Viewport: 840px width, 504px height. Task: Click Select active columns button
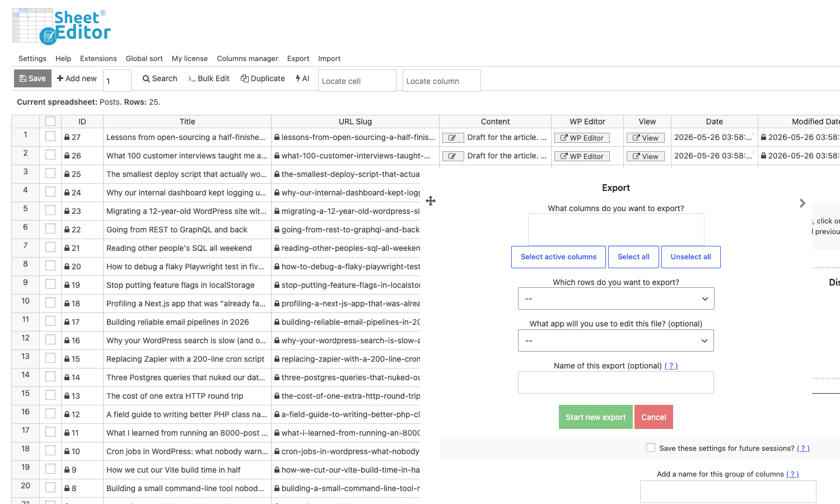[x=558, y=257]
